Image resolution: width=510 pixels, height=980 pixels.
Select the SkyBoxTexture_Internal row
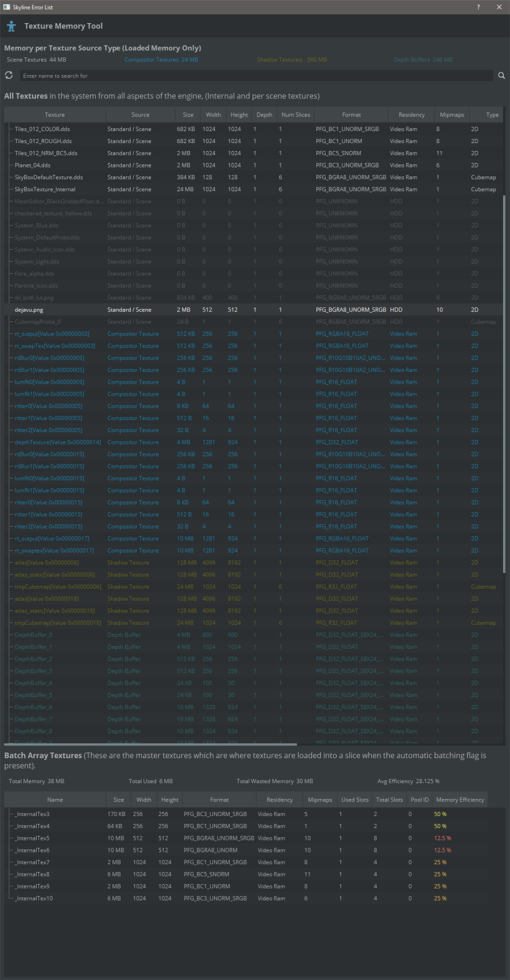[45, 189]
